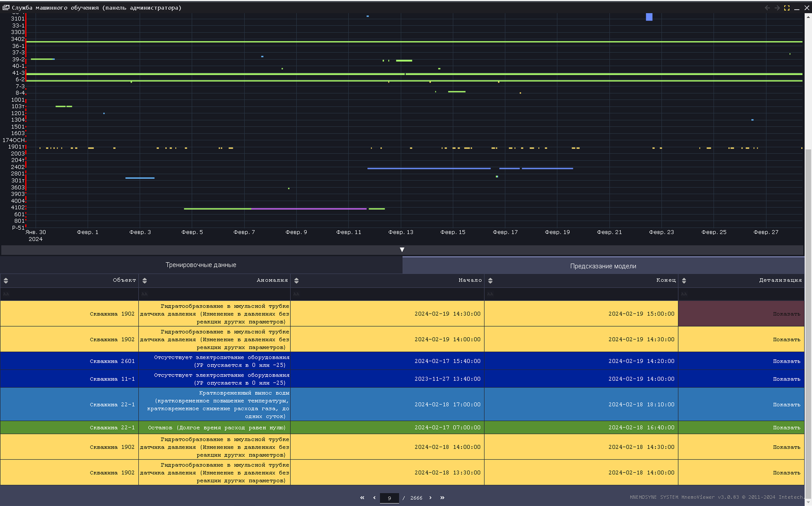The width and height of the screenshot is (812, 506).
Task: Click the 1901т axis label
Action: click(17, 147)
